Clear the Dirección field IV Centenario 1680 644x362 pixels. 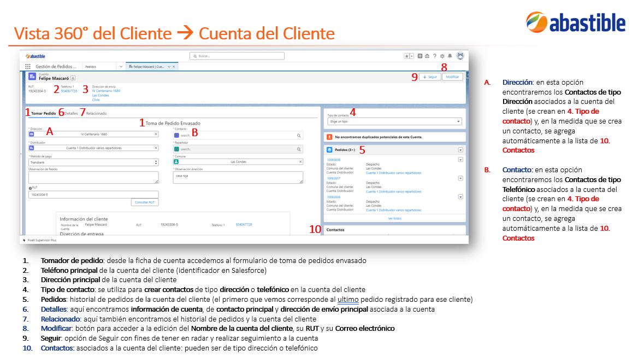[x=156, y=134]
